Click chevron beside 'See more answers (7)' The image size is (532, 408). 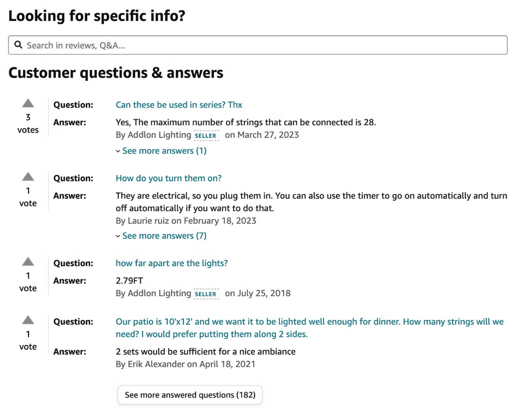click(x=118, y=236)
